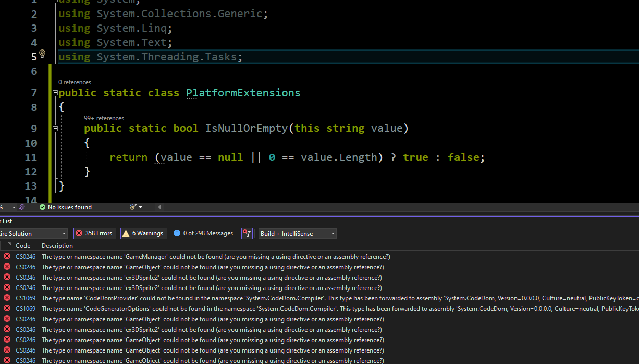Click the error icon on GameManager row

click(x=7, y=256)
